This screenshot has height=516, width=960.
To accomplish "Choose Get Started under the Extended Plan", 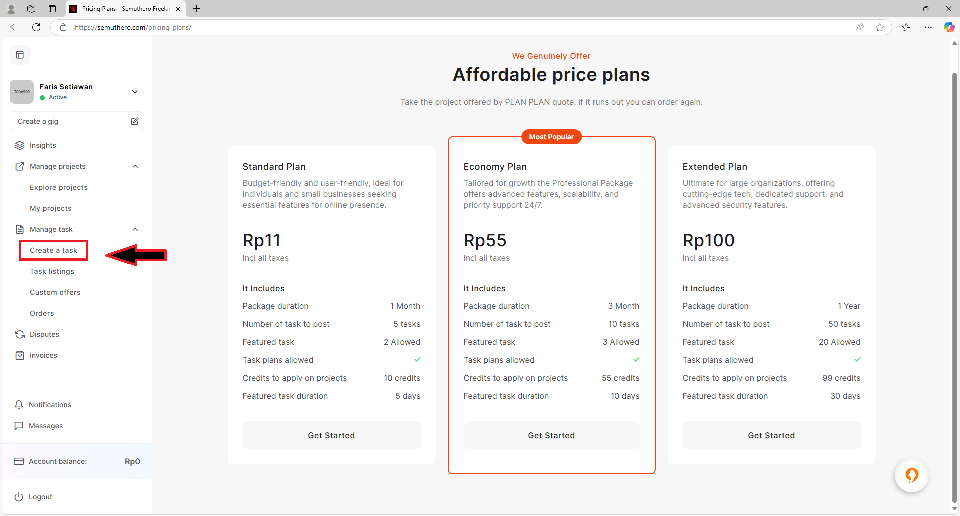I will point(771,435).
